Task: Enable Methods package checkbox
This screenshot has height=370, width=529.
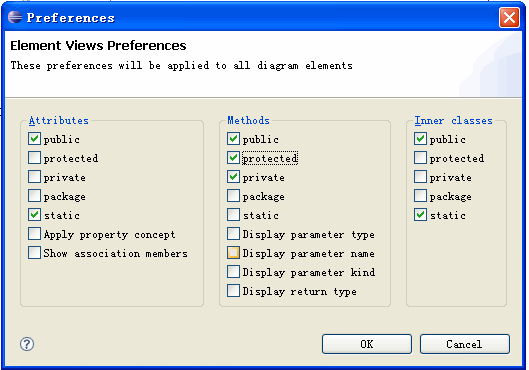Action: point(233,196)
